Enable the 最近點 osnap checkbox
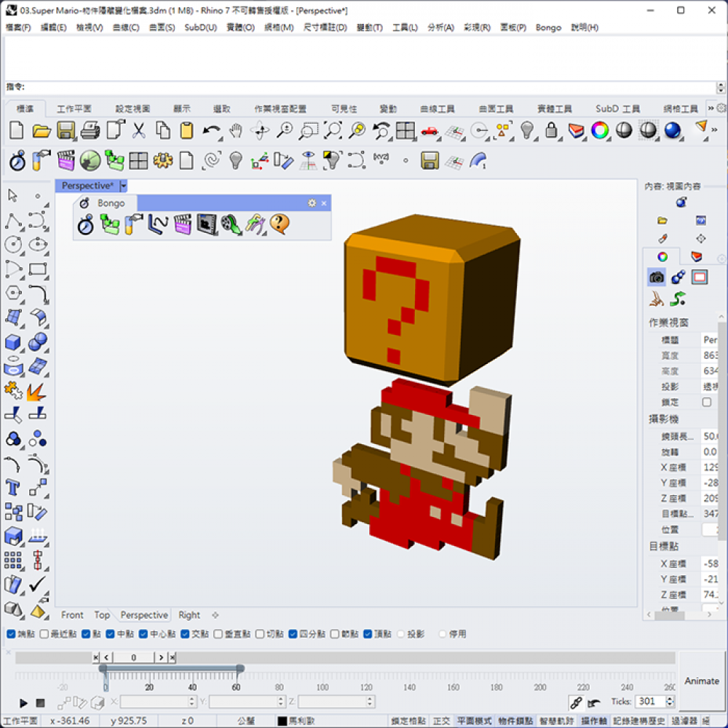The height and width of the screenshot is (728, 728). (44, 634)
